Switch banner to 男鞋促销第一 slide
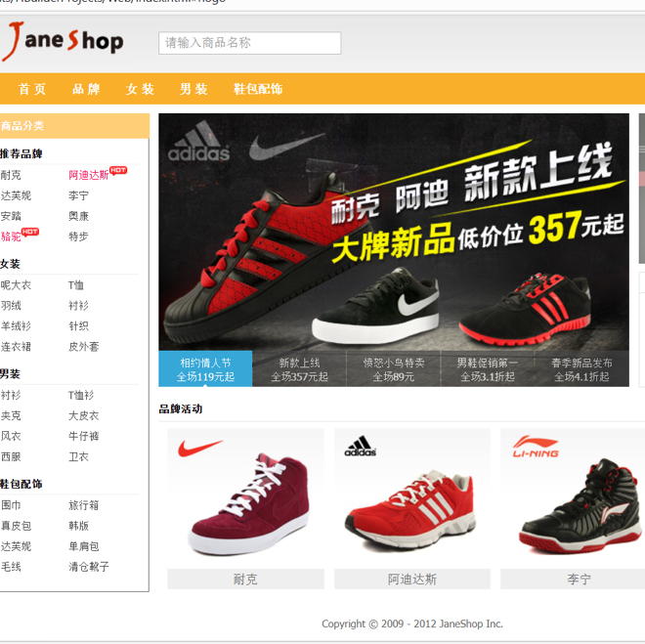The image size is (645, 644). pyautogui.click(x=488, y=368)
